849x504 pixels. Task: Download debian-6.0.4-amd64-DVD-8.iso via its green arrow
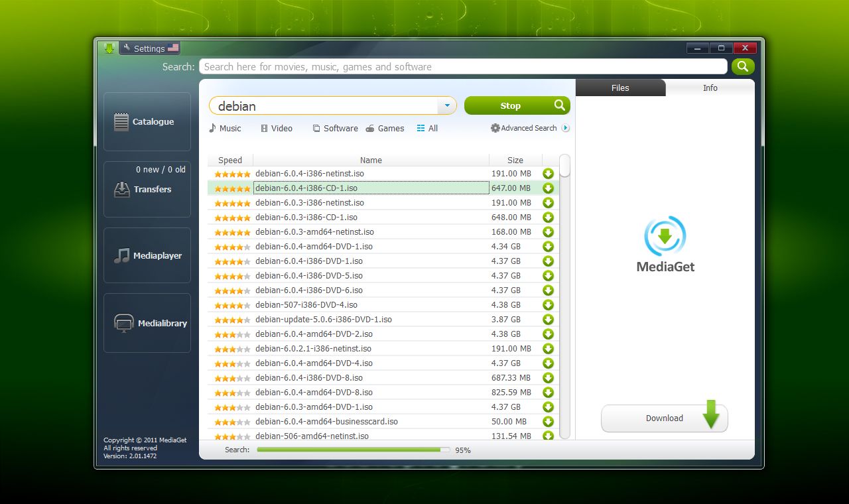click(548, 393)
